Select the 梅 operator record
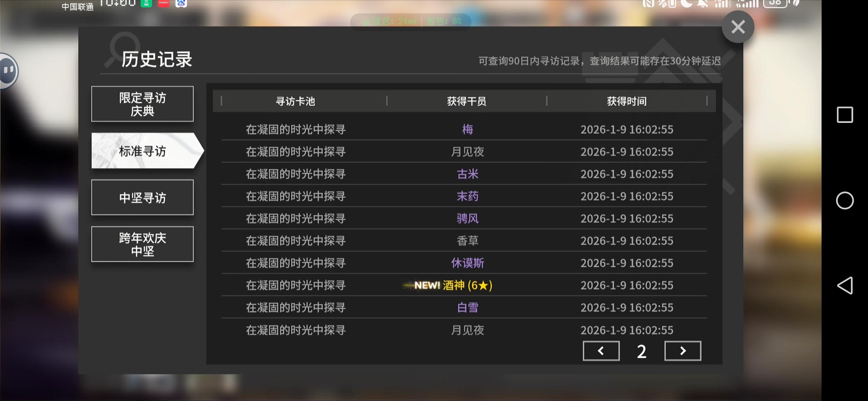The width and height of the screenshot is (868, 401). click(467, 129)
